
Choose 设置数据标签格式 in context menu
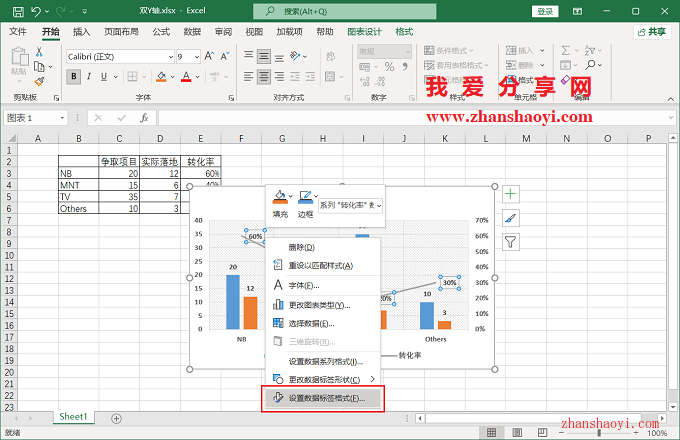[x=323, y=398]
